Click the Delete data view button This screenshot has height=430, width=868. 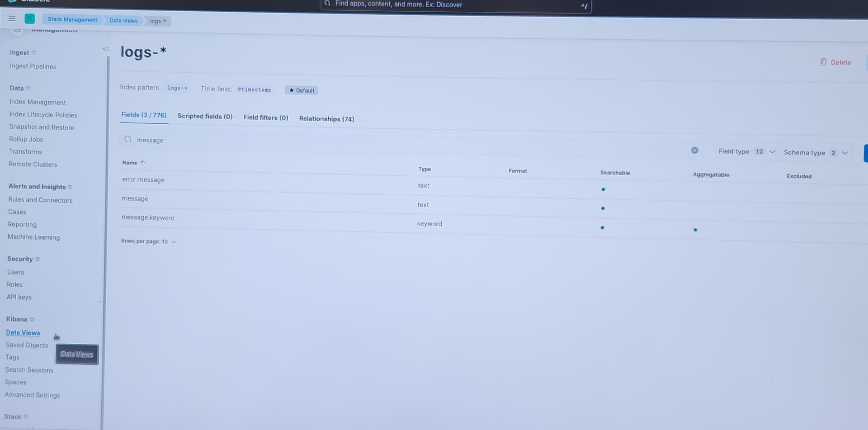[x=836, y=62]
